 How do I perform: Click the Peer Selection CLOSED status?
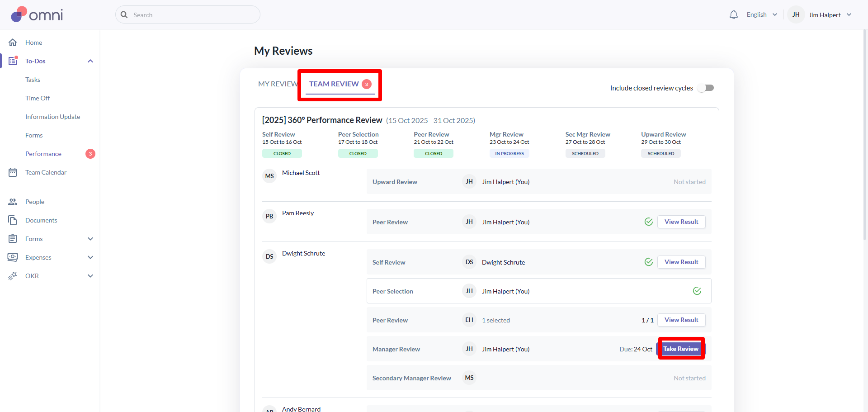click(x=358, y=154)
